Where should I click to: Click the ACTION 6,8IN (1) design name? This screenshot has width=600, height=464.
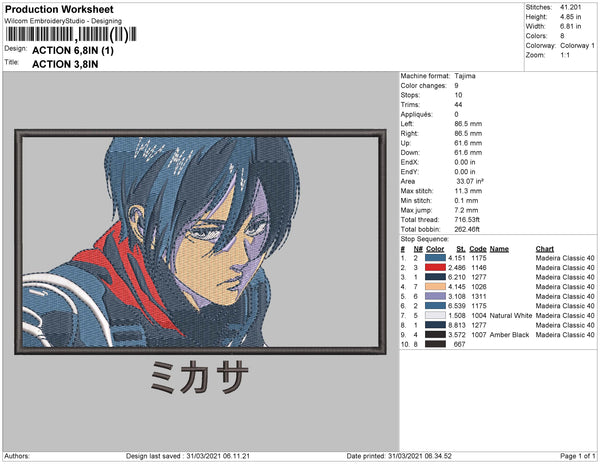73,50
